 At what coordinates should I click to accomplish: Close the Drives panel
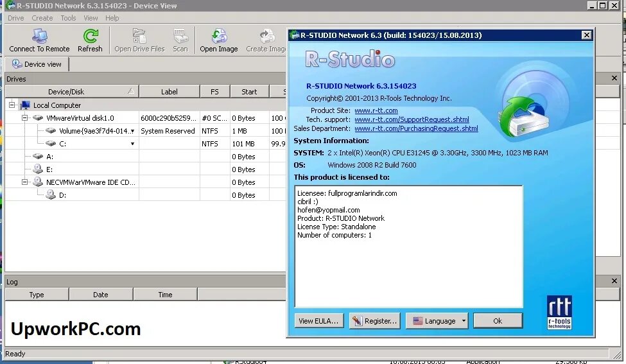click(614, 78)
